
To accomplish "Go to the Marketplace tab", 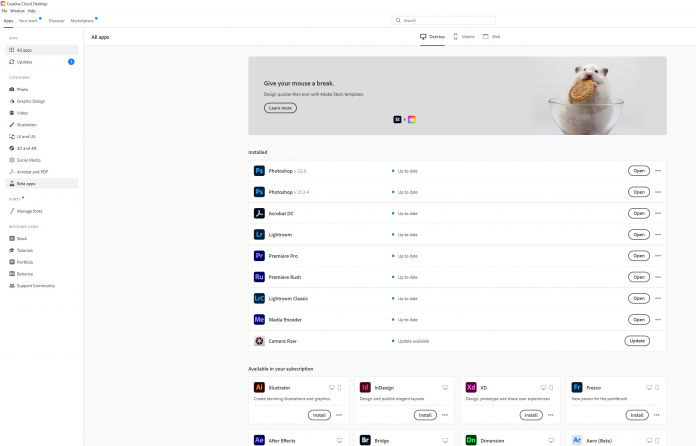I will (x=82, y=21).
